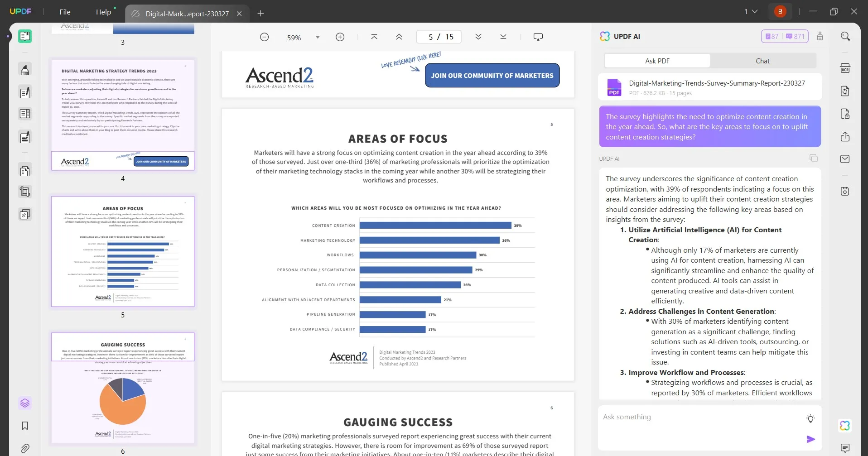
Task: Open the Bookmarks panel
Action: [25, 426]
